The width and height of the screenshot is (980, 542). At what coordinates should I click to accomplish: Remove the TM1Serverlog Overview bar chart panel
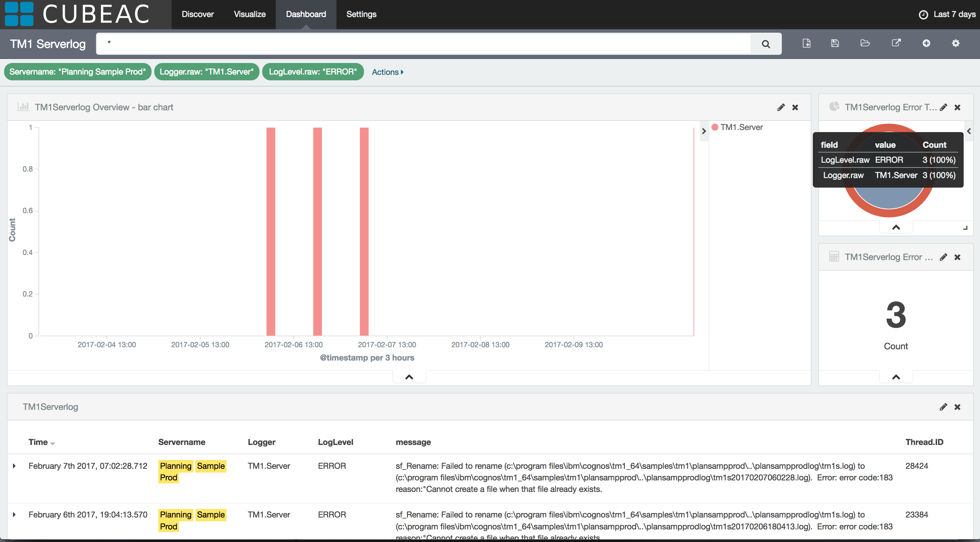pos(795,107)
